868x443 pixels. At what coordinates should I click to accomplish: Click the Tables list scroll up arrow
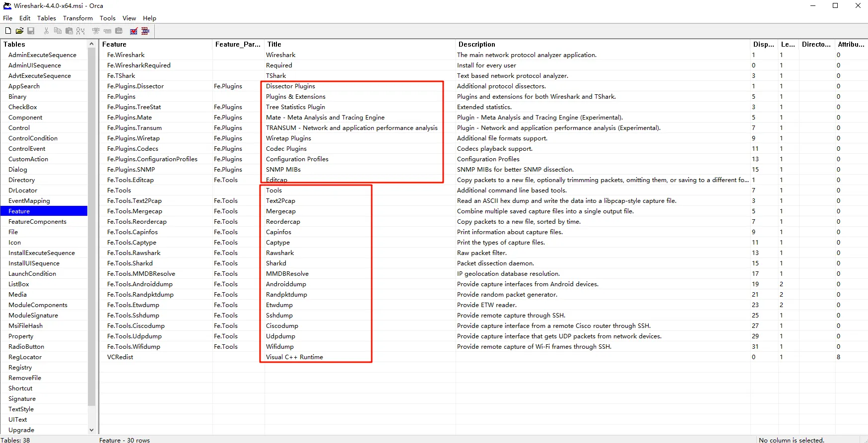pos(91,44)
